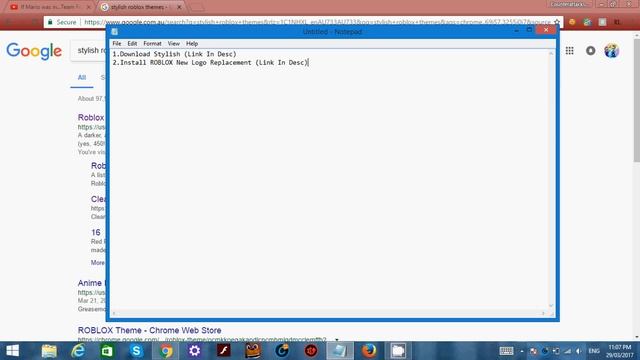Click Notepad's horizontal scrollbar left arrow
Image resolution: width=640 pixels, height=360 pixels.
coord(114,313)
